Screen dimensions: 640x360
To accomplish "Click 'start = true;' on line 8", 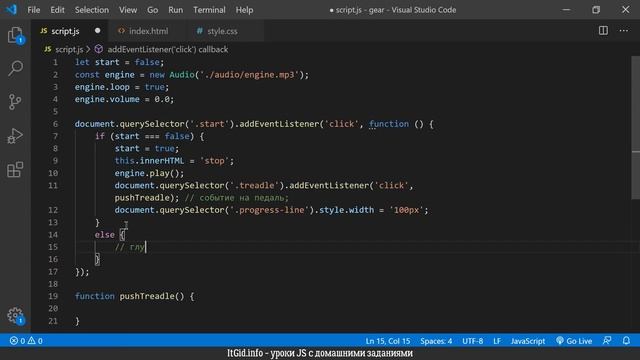I will 147,149.
